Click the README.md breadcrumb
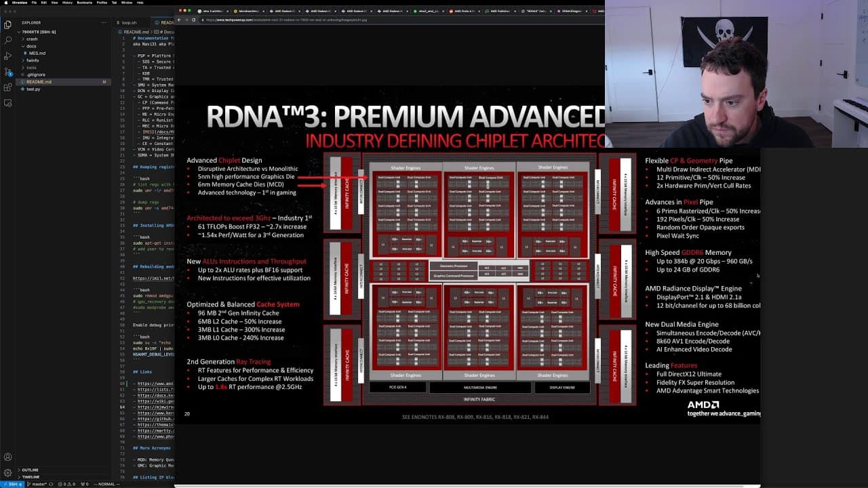Image resolution: width=868 pixels, height=488 pixels. 136,32
